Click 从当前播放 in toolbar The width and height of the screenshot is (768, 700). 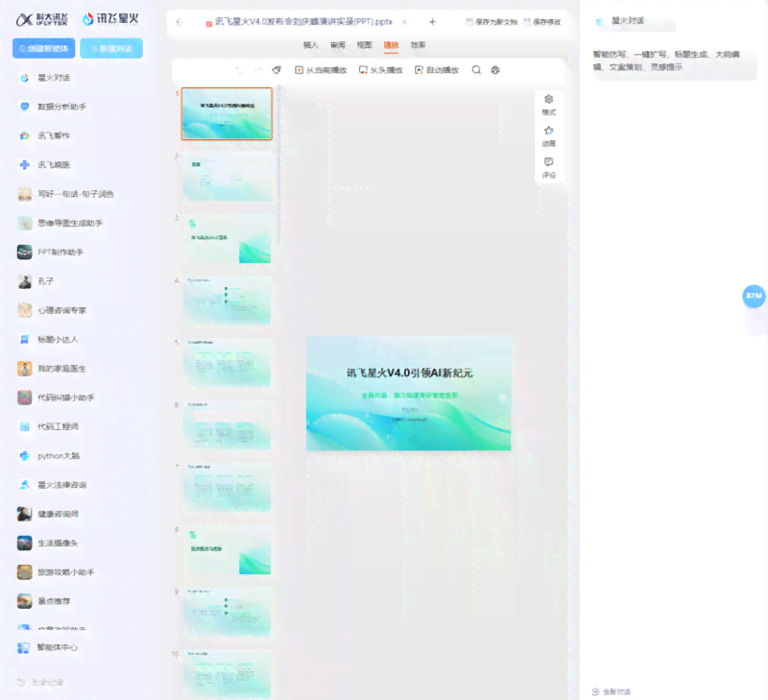pyautogui.click(x=321, y=70)
